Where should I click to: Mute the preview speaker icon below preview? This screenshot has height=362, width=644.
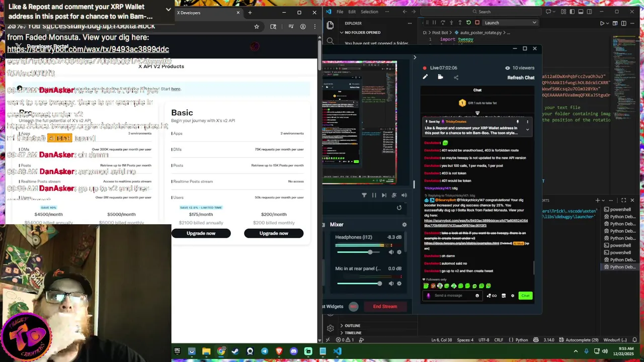(404, 195)
